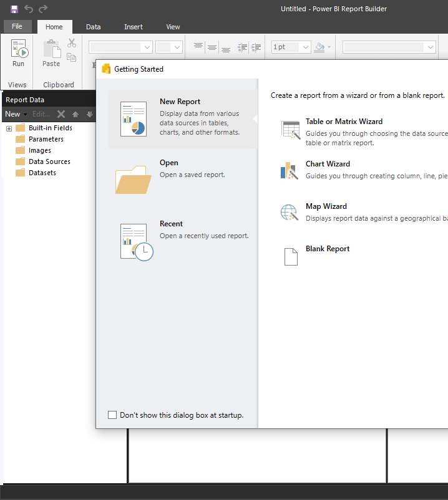Select the Open saved report option
The width and height of the screenshot is (448, 500).
168,163
